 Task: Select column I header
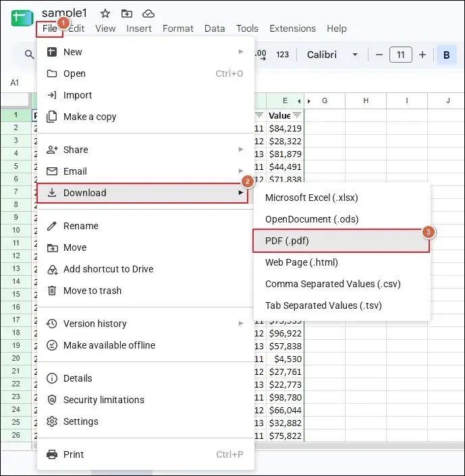click(407, 100)
